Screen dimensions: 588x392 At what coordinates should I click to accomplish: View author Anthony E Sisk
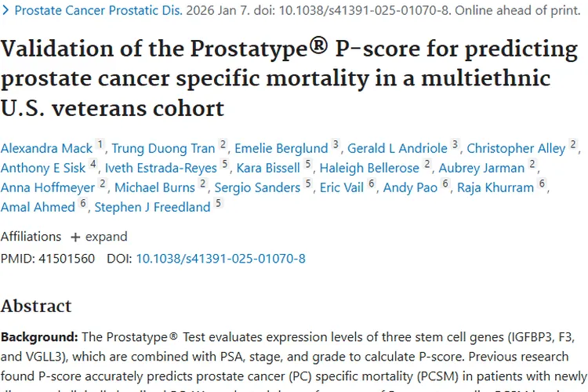click(x=43, y=168)
